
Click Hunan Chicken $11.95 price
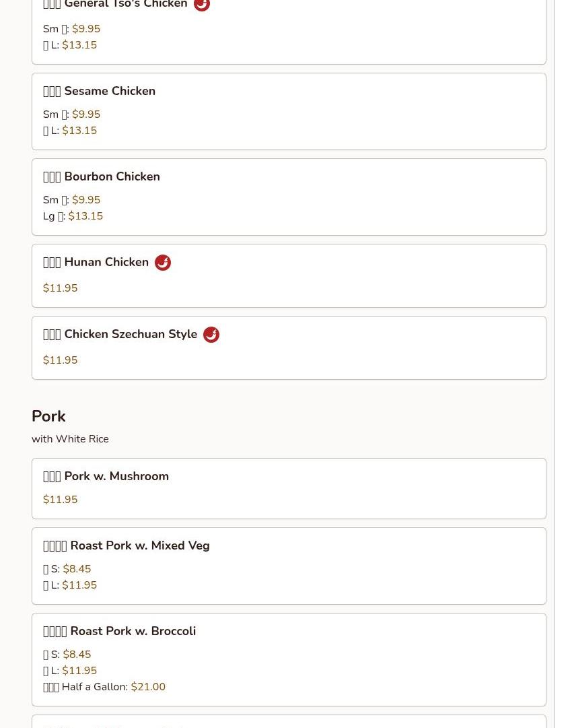[60, 288]
